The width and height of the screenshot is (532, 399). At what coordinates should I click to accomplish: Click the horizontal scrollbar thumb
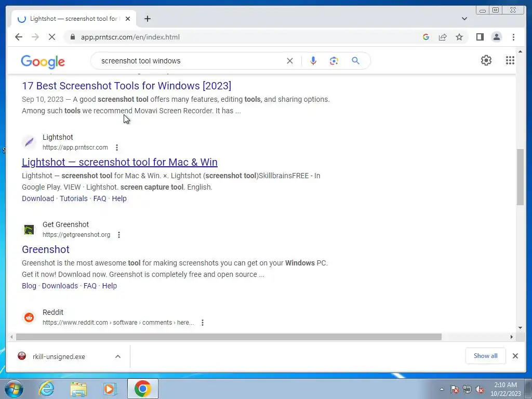point(229,337)
